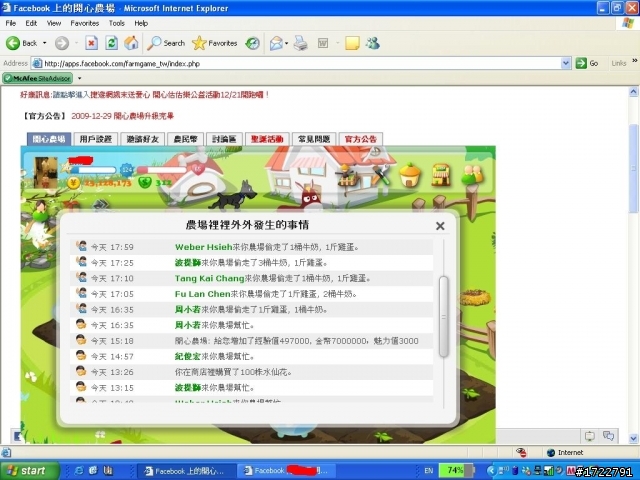640x480 pixels.
Task: Click the Internet security zone indicator
Action: pyautogui.click(x=565, y=452)
